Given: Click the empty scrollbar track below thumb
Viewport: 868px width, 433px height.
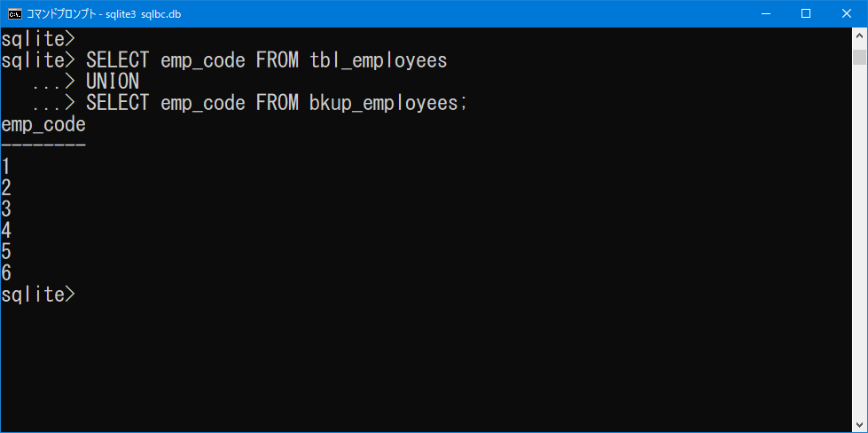Looking at the screenshot, I should 859,240.
